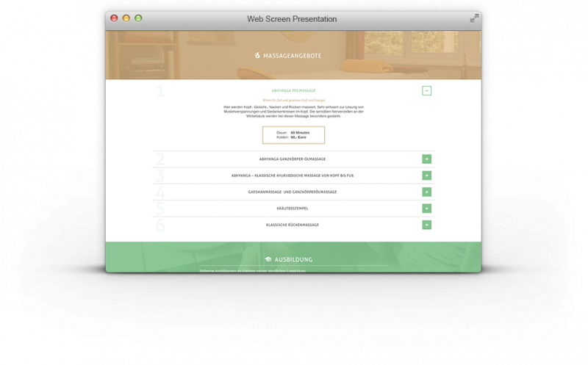588x365 pixels.
Task: Click the fullscreen arrows icon in title bar
Action: [474, 18]
